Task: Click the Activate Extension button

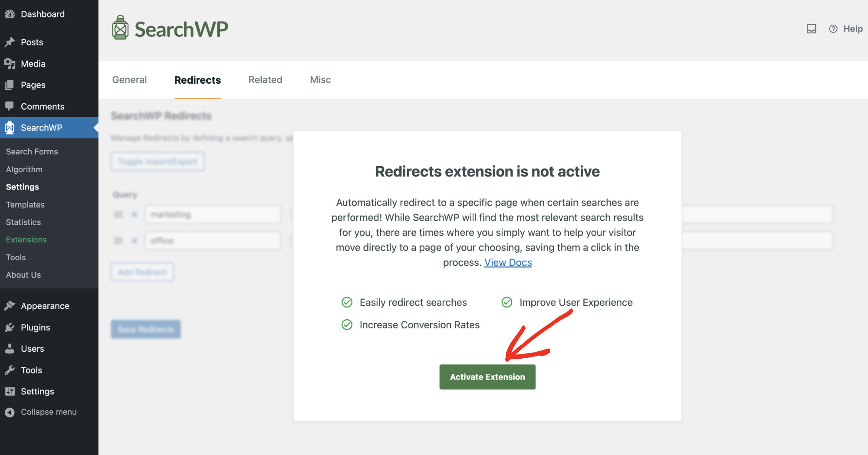Action: 487,376
